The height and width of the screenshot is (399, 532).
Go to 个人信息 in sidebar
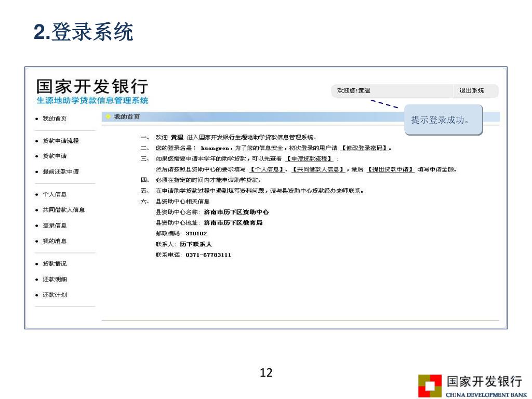(x=54, y=194)
